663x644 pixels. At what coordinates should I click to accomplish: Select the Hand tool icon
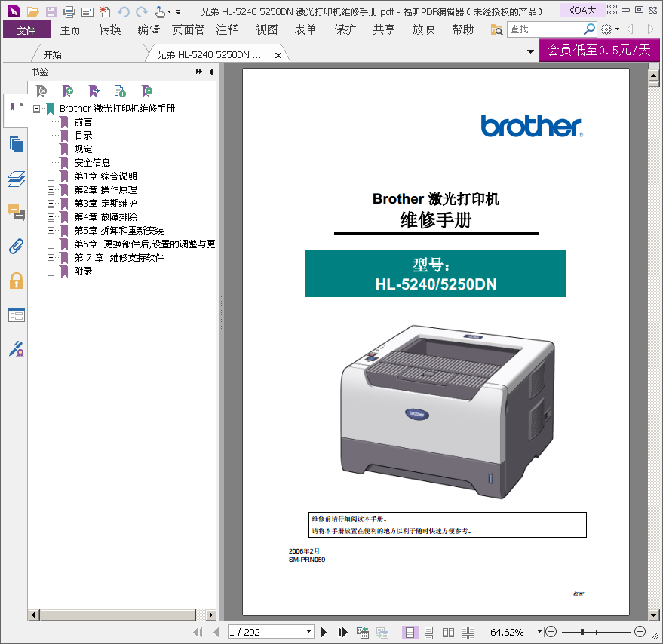click(x=160, y=12)
